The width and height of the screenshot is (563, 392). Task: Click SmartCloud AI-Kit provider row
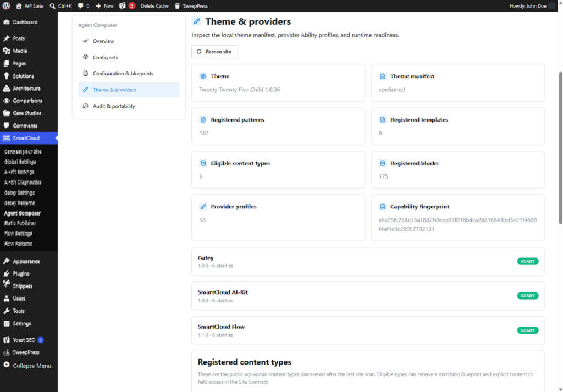pyautogui.click(x=368, y=296)
